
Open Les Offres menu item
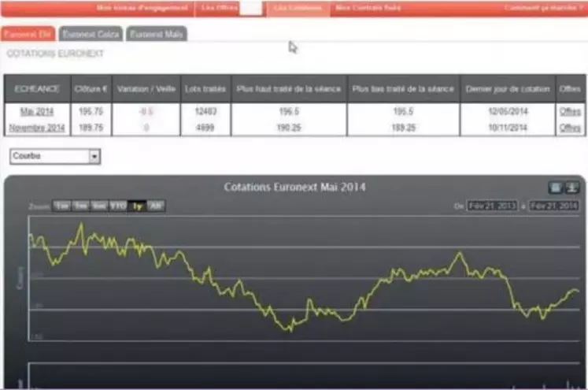click(219, 8)
